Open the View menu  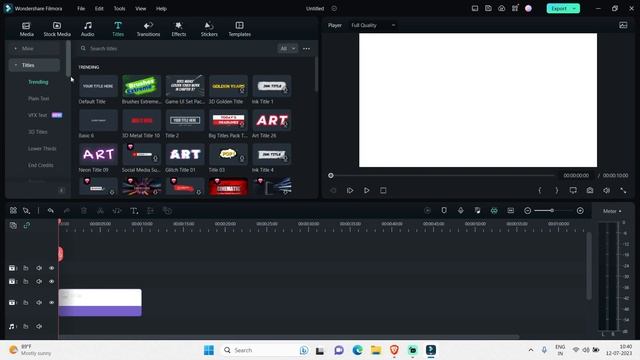[141, 9]
